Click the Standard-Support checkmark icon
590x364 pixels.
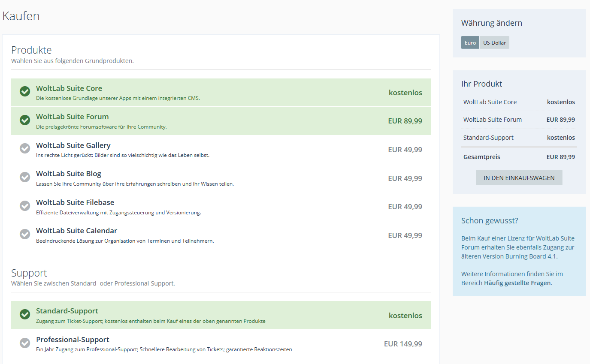(25, 314)
